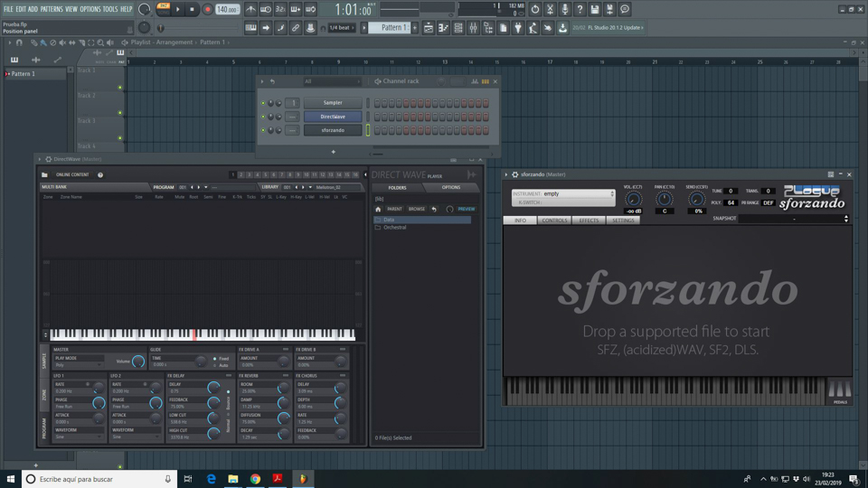Open the plugin picker plug icon

(x=518, y=28)
